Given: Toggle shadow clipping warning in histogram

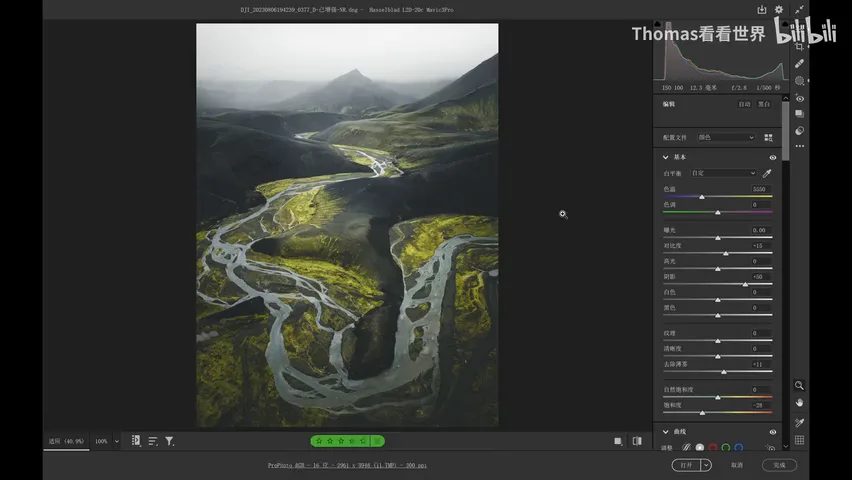Looking at the screenshot, I should 657,23.
